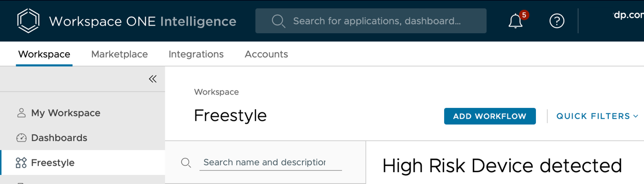
Task: Switch to the Workspace tab
Action: click(x=44, y=54)
